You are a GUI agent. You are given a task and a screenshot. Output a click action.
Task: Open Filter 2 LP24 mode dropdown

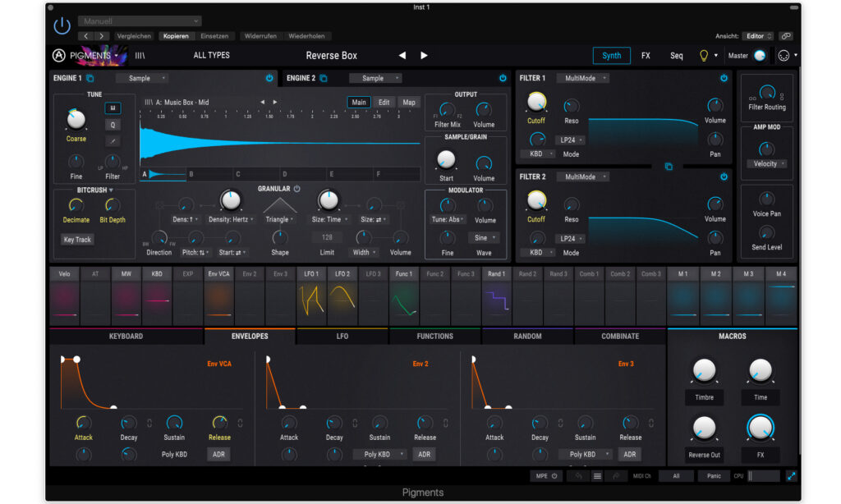click(x=570, y=239)
